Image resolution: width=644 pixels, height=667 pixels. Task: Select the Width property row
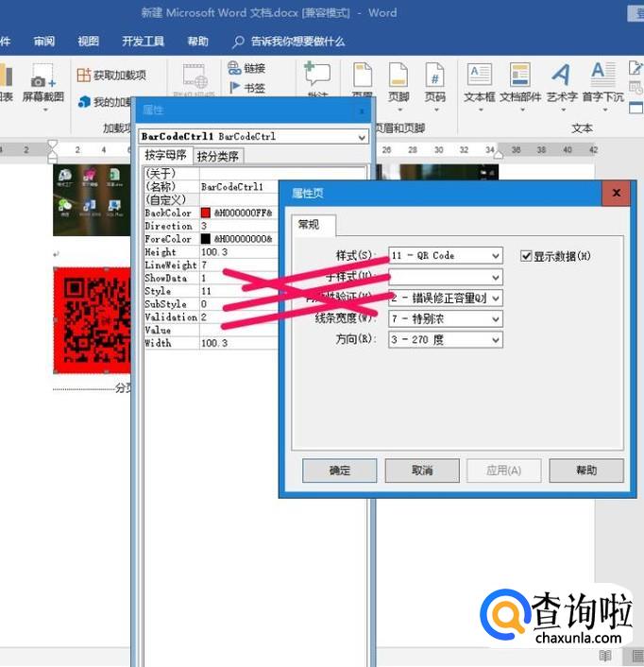(x=212, y=343)
